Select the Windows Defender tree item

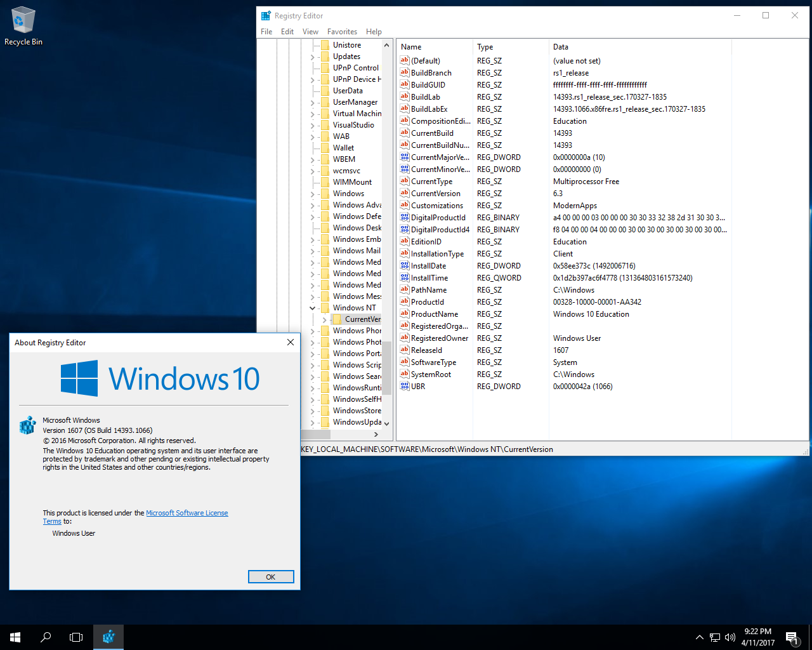click(357, 216)
